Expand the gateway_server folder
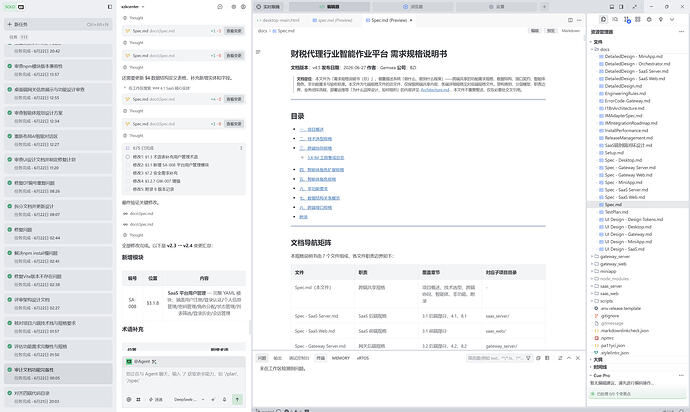 (x=592, y=256)
